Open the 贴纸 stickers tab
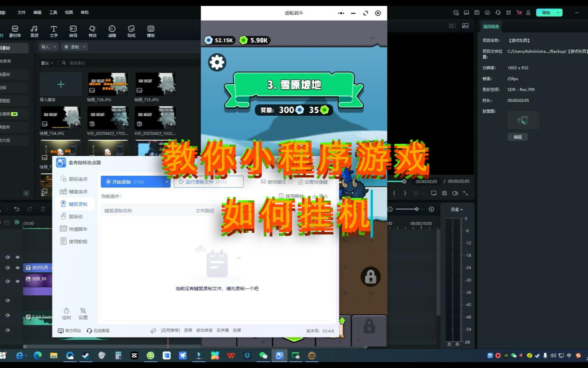Image resolution: width=588 pixels, height=368 pixels. pyautogui.click(x=131, y=31)
